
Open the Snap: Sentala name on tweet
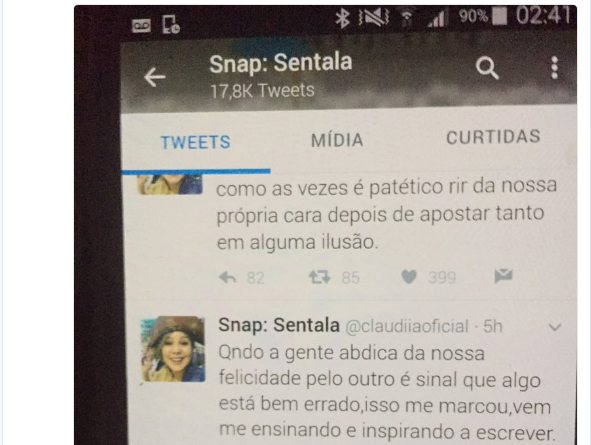click(x=279, y=325)
